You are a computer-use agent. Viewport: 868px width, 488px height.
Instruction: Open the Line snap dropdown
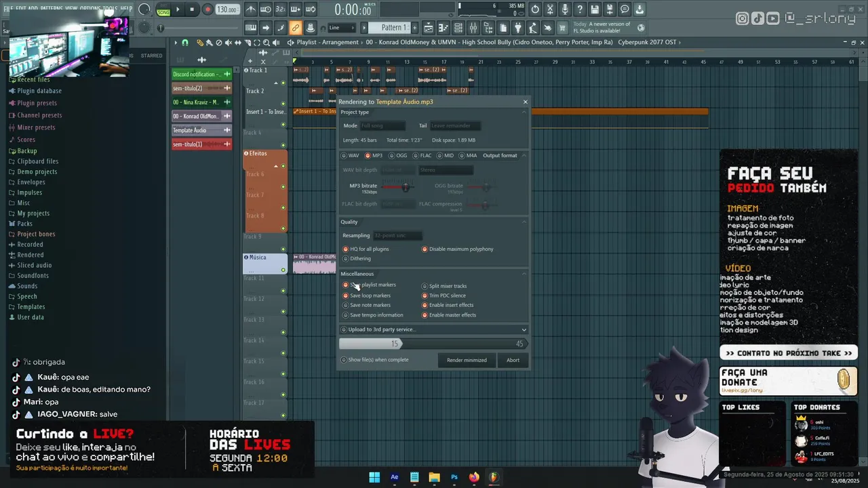point(341,28)
